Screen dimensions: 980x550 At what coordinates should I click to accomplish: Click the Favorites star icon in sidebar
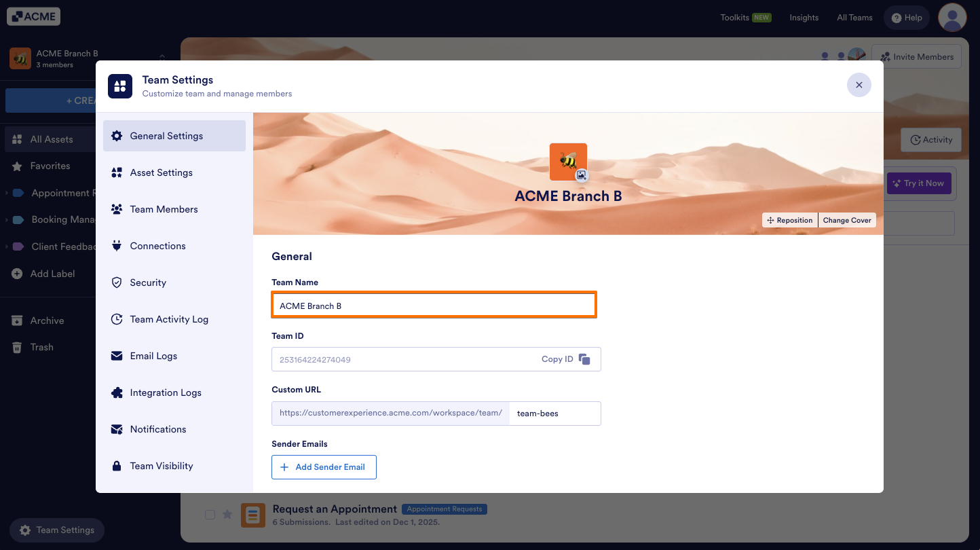[17, 166]
